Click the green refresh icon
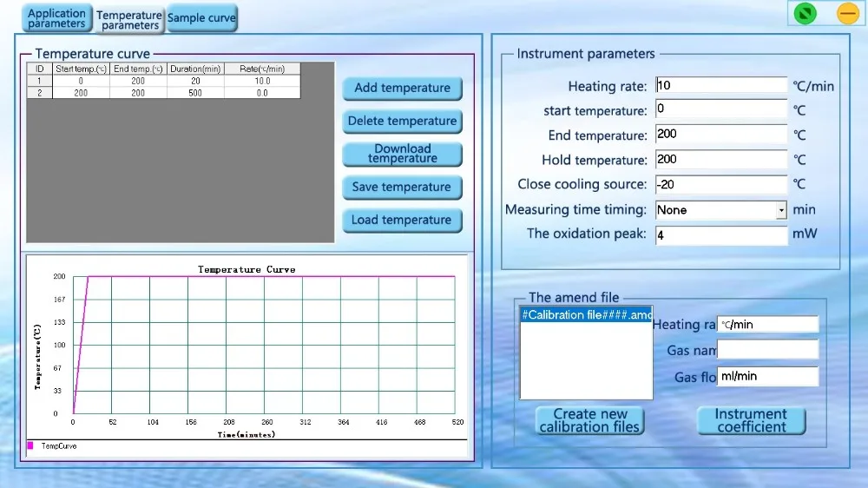 [805, 14]
